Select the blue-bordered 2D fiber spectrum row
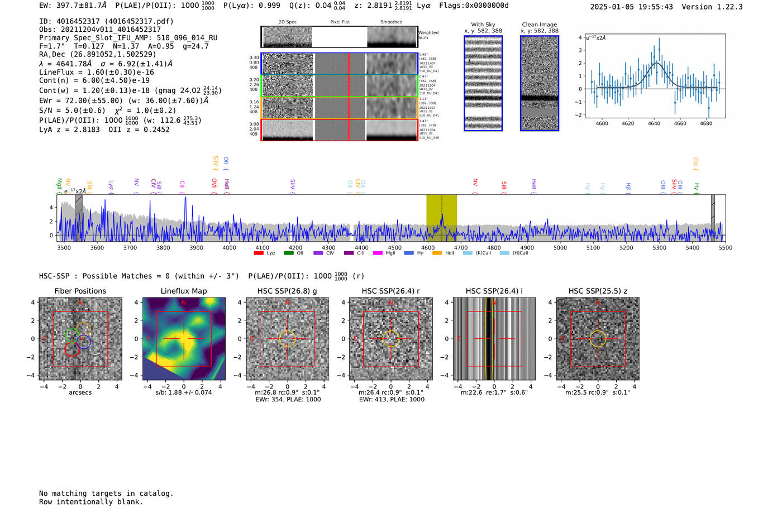Image resolution: width=782 pixels, height=532 pixels. [339, 64]
